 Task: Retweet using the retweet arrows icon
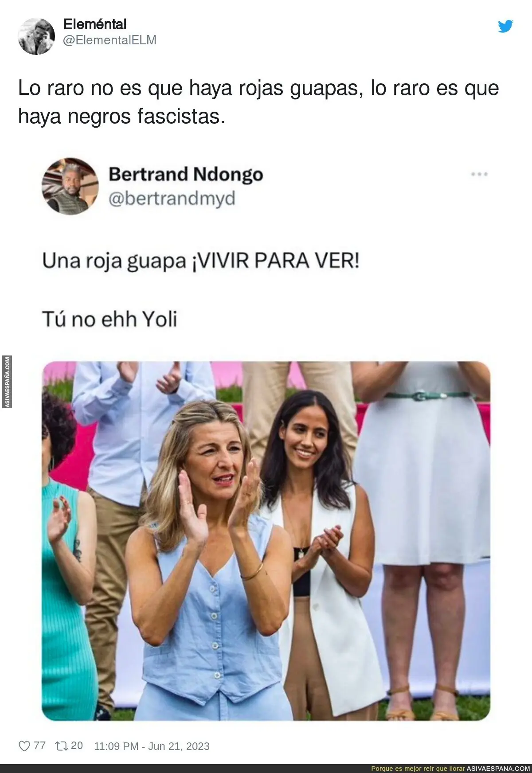coord(61,746)
